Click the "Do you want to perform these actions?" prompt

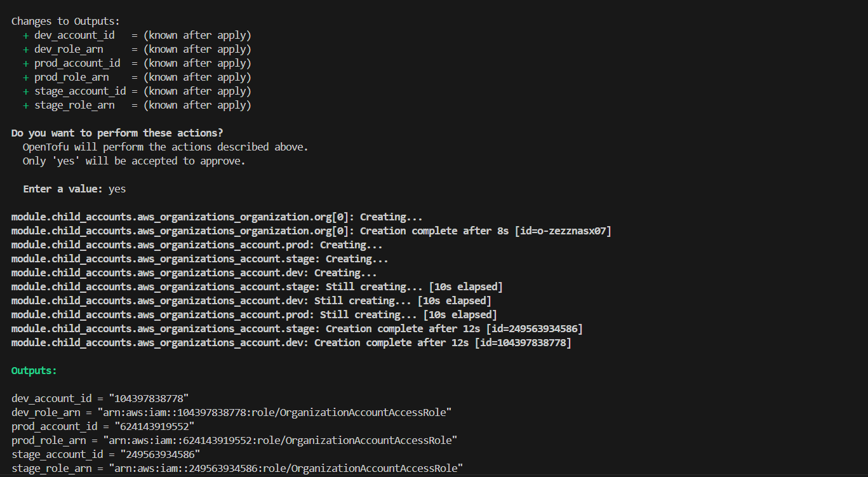pyautogui.click(x=117, y=133)
